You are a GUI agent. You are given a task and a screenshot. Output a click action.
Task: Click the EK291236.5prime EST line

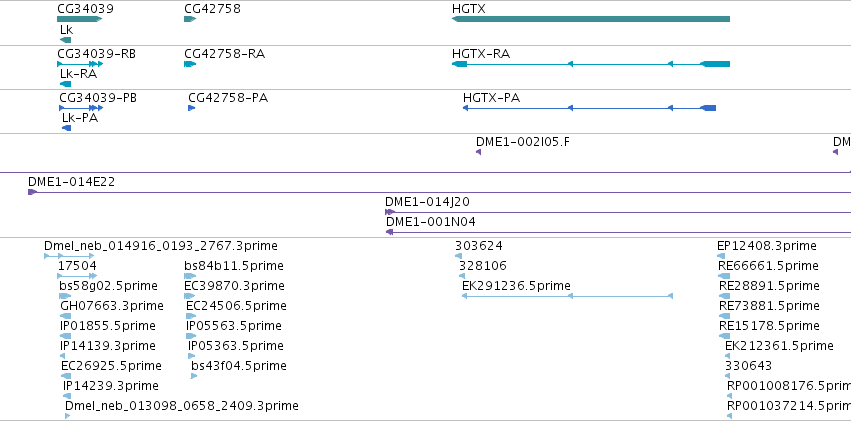568,296
